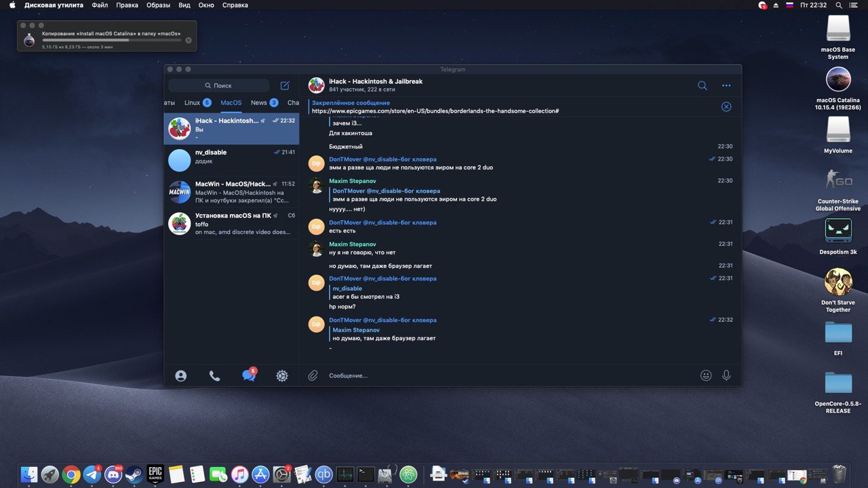This screenshot has width=868, height=488.
Task: Switch to the News chat folder
Action: 264,102
